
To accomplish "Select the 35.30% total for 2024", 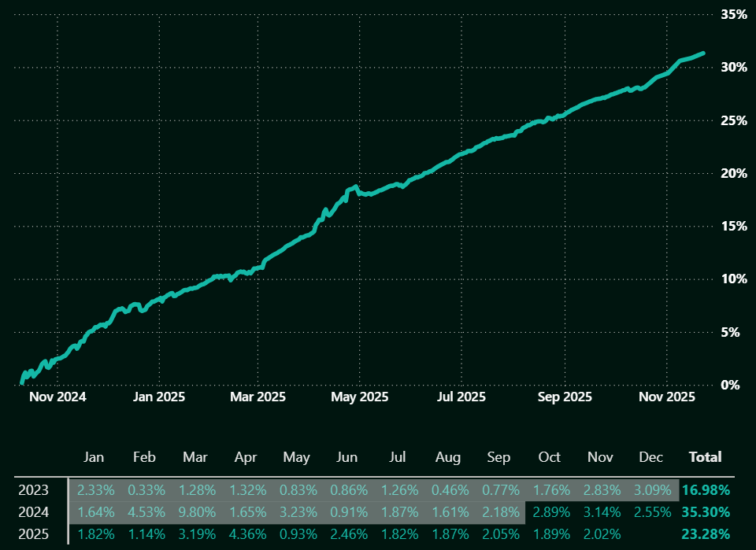I will [x=706, y=513].
